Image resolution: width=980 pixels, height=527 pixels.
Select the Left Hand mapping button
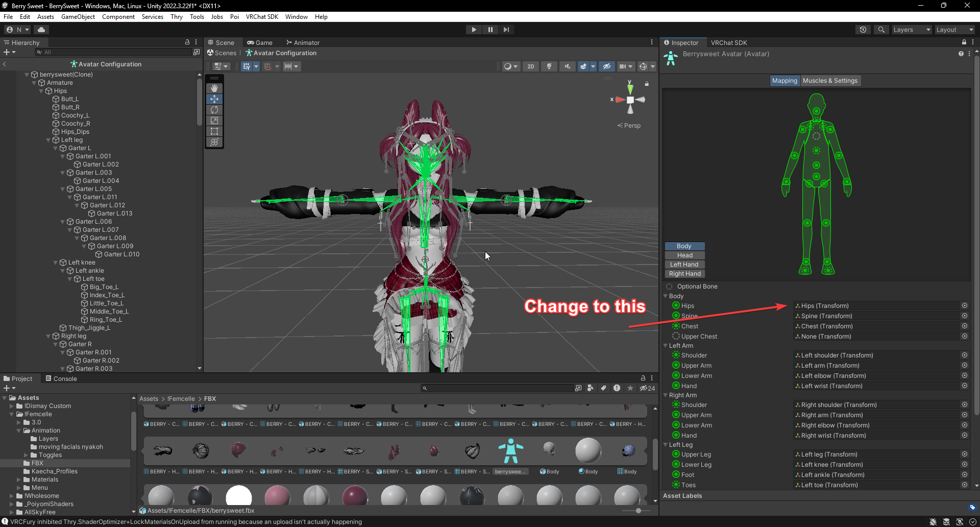pos(684,265)
